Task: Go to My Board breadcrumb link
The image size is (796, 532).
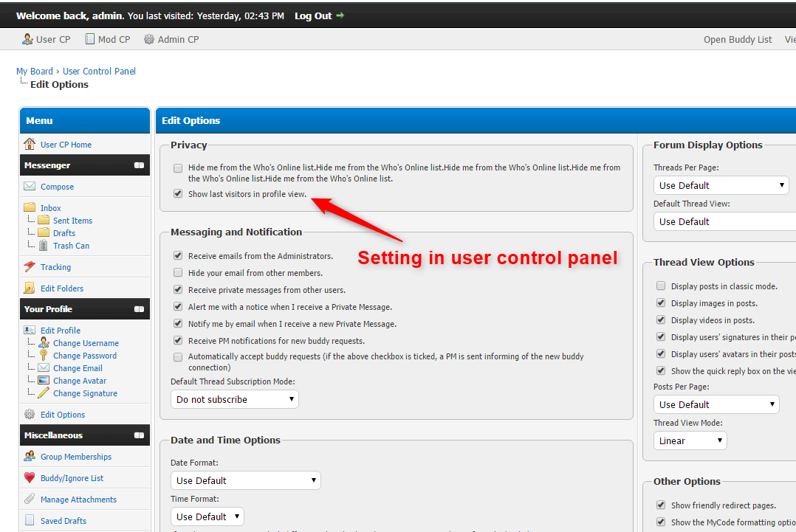Action: click(x=35, y=72)
